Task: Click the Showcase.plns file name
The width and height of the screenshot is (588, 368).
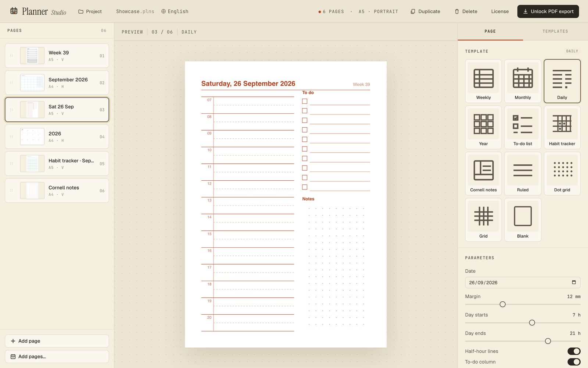Action: click(135, 11)
